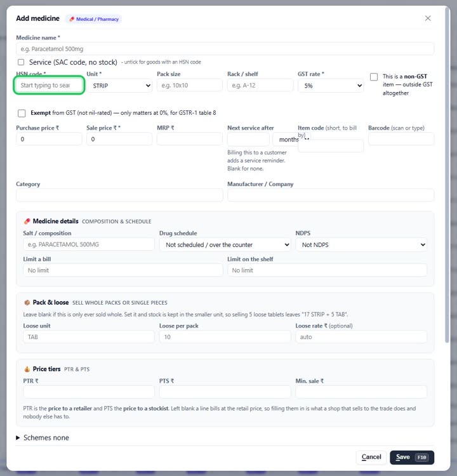Focus the Loose per pack field

click(225, 337)
